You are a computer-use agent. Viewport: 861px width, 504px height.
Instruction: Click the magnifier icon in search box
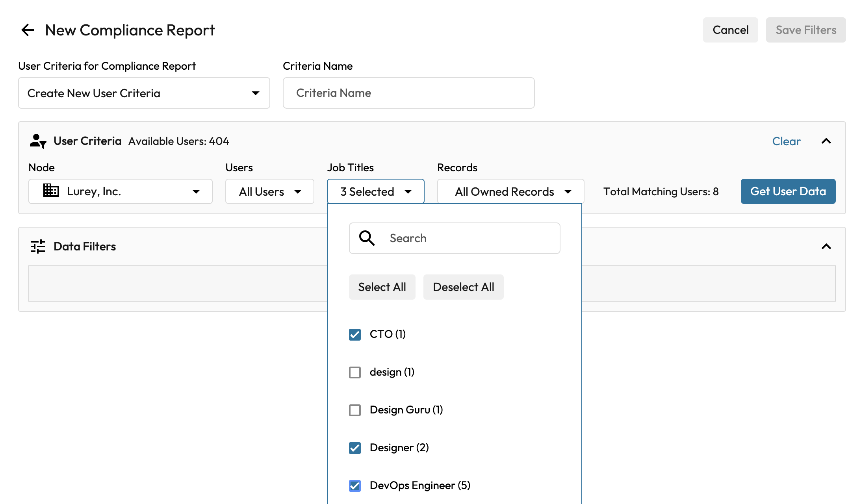point(367,238)
